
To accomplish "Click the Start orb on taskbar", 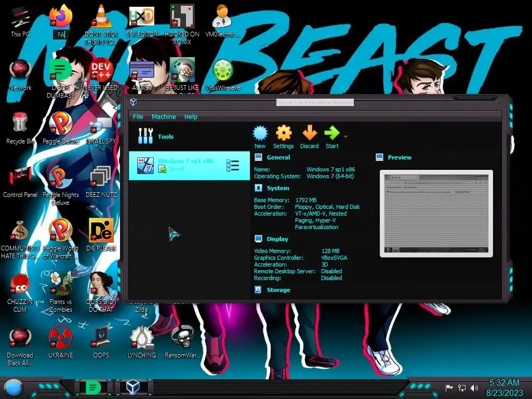I will [14, 388].
